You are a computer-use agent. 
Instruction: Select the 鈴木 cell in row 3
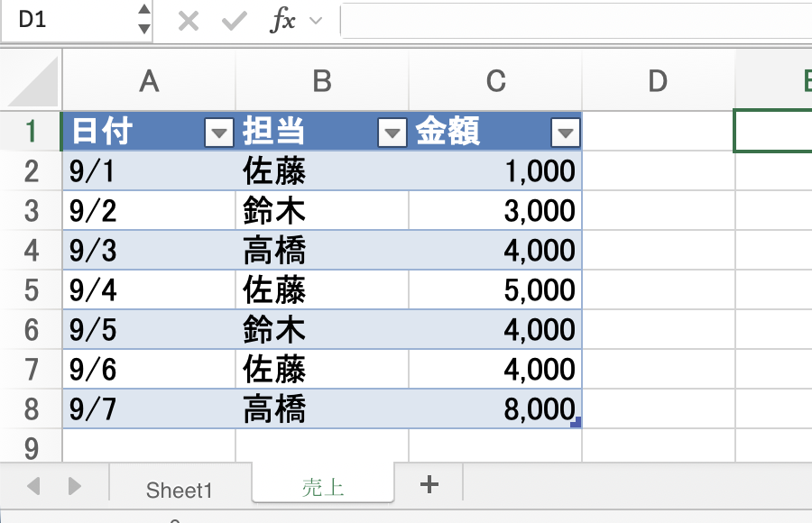(x=322, y=211)
